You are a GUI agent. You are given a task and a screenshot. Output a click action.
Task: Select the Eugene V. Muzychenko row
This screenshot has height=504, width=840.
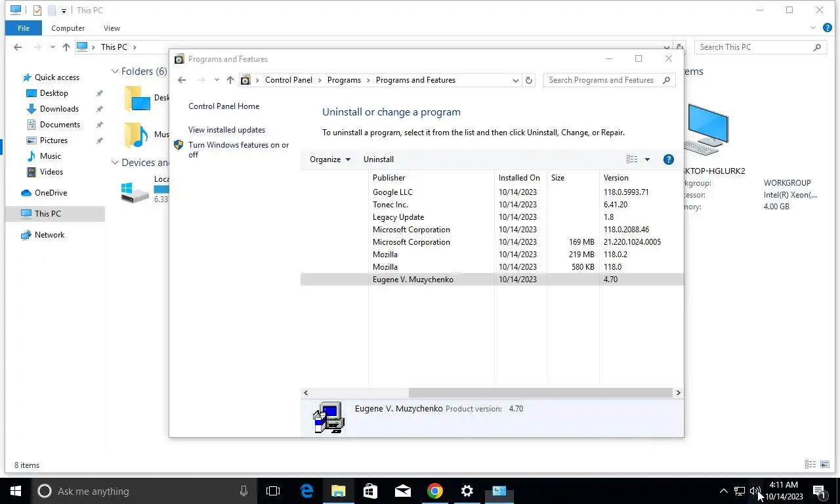click(492, 280)
